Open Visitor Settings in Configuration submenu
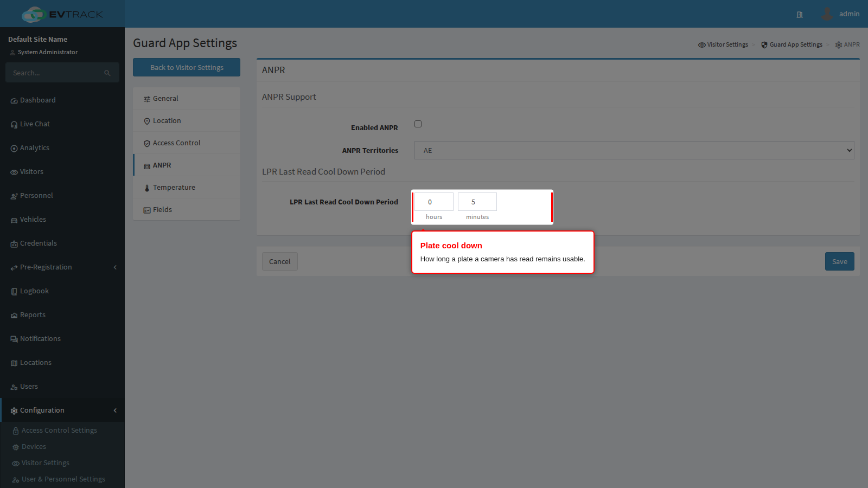Viewport: 868px width, 488px height. click(x=62, y=463)
